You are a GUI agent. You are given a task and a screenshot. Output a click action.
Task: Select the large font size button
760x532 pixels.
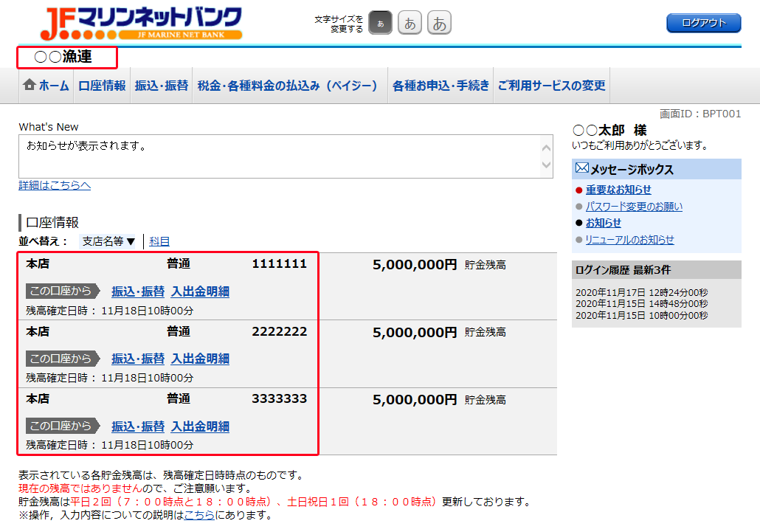click(x=439, y=23)
